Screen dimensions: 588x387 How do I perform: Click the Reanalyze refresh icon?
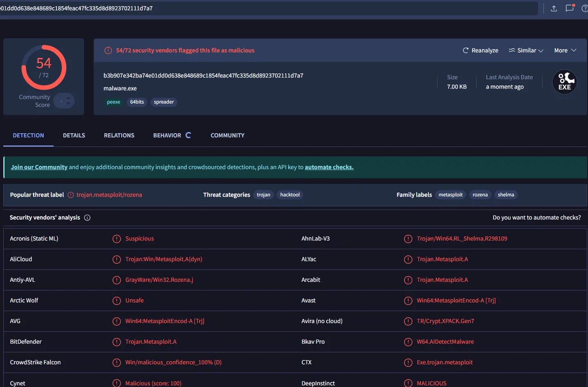pyautogui.click(x=466, y=50)
